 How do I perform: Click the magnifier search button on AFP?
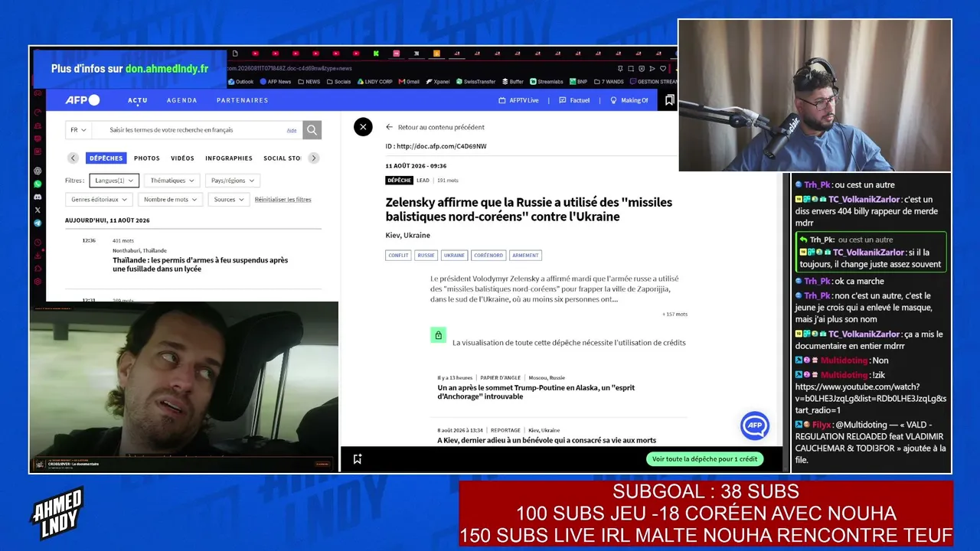[312, 130]
